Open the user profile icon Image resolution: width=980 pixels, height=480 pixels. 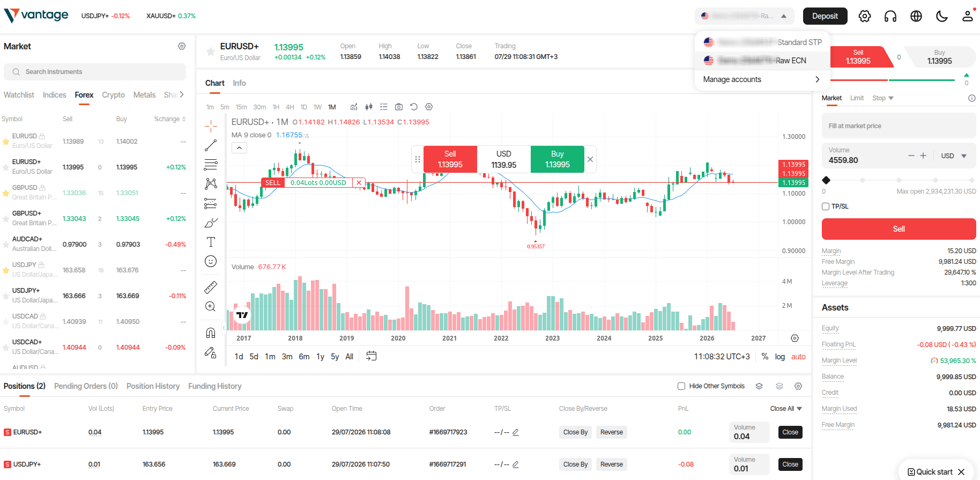pyautogui.click(x=968, y=16)
